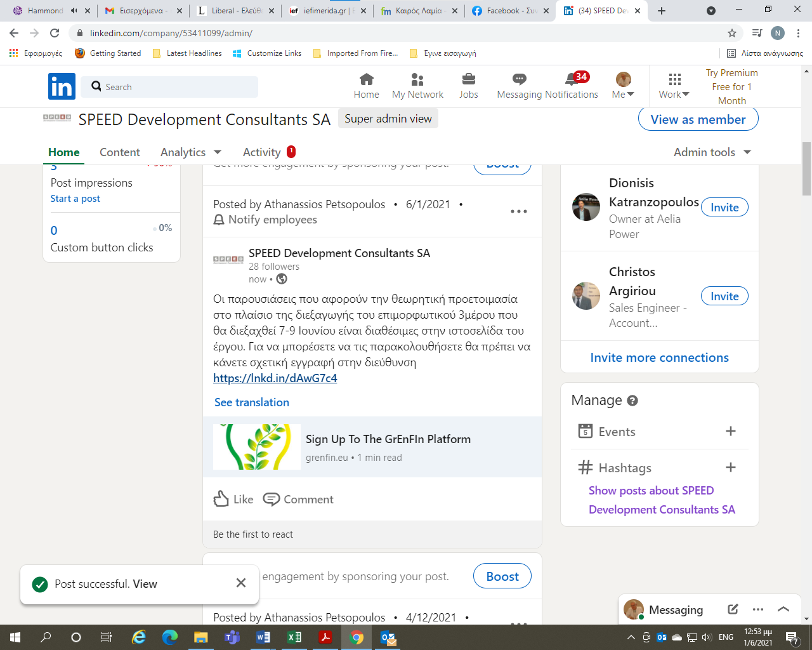
Task: Open the Manage help question icon
Action: [632, 401]
